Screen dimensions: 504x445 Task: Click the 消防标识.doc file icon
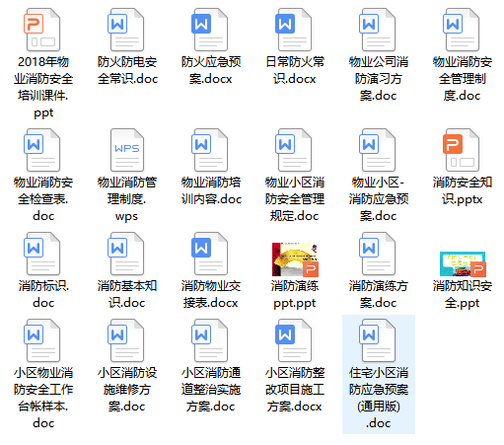pos(42,254)
